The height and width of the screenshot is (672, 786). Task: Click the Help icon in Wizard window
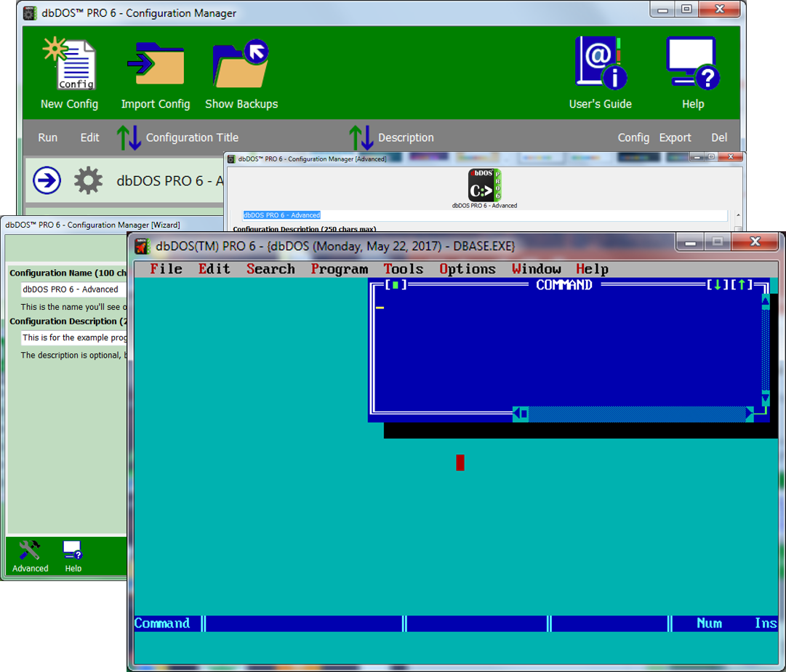(73, 550)
